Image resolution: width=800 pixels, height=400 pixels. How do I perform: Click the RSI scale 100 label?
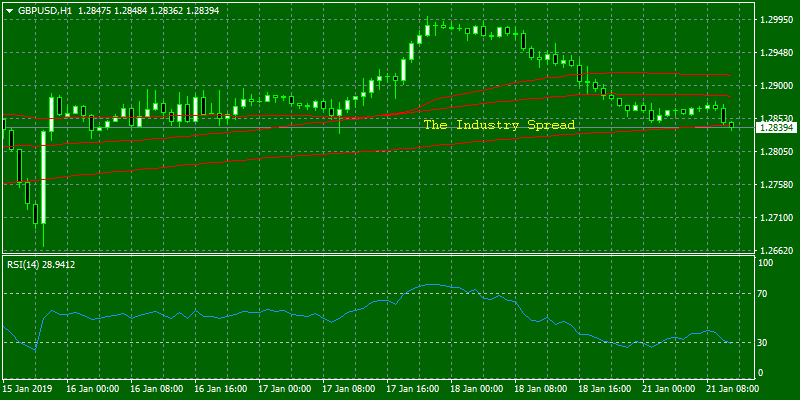coord(766,262)
